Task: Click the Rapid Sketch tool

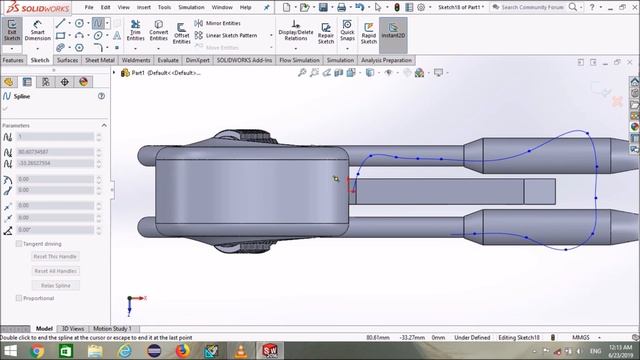Action: click(369, 33)
